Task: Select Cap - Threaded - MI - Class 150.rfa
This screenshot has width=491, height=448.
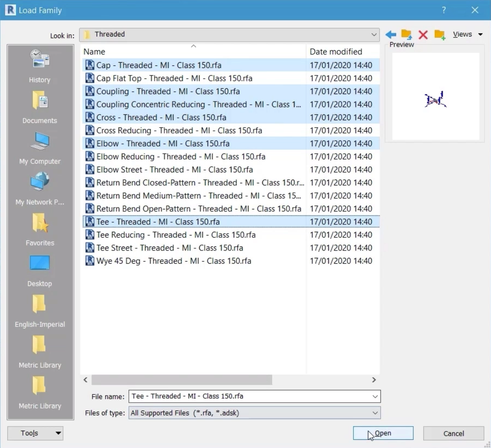Action: coord(231,65)
